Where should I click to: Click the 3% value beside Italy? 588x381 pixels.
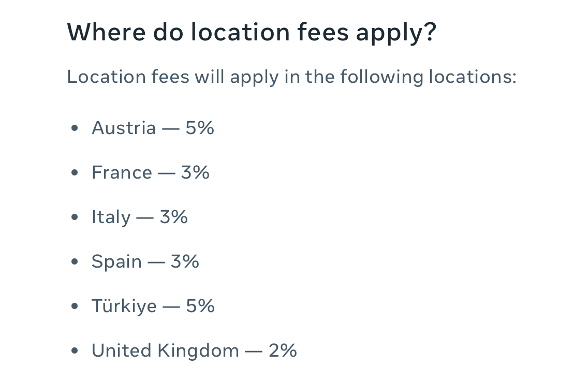[x=173, y=217]
